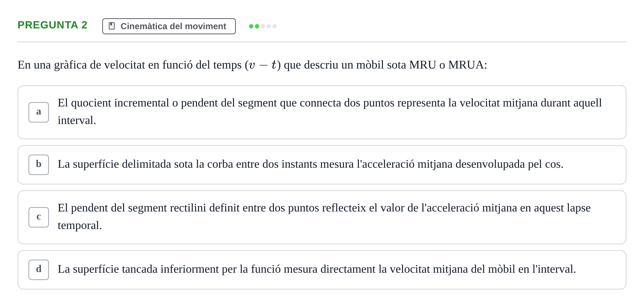Screen dimensions: 644x307
Task: Click answer text 'La superfície tancada inferiorment'
Action: (317, 269)
